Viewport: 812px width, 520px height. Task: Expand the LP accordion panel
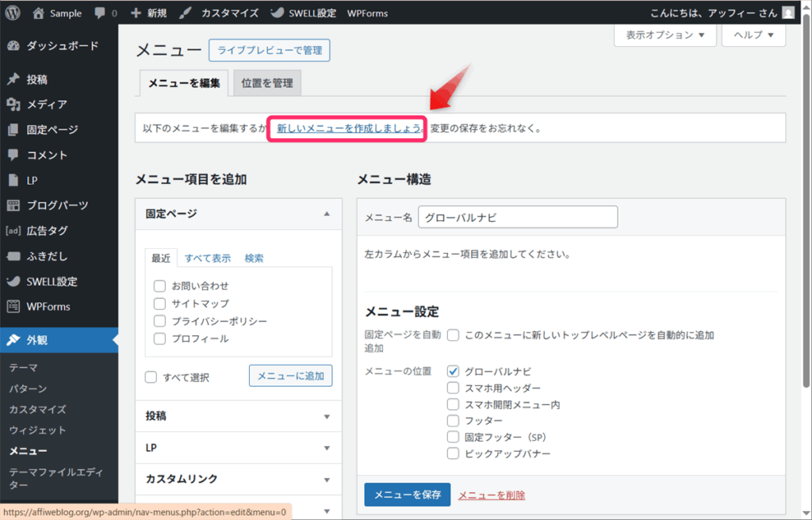[x=327, y=449]
